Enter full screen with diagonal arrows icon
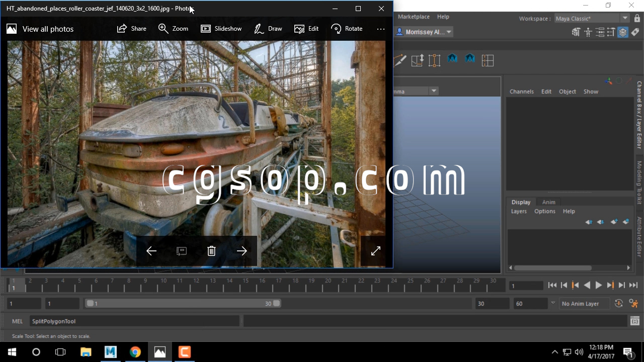The height and width of the screenshot is (362, 644). [376, 251]
